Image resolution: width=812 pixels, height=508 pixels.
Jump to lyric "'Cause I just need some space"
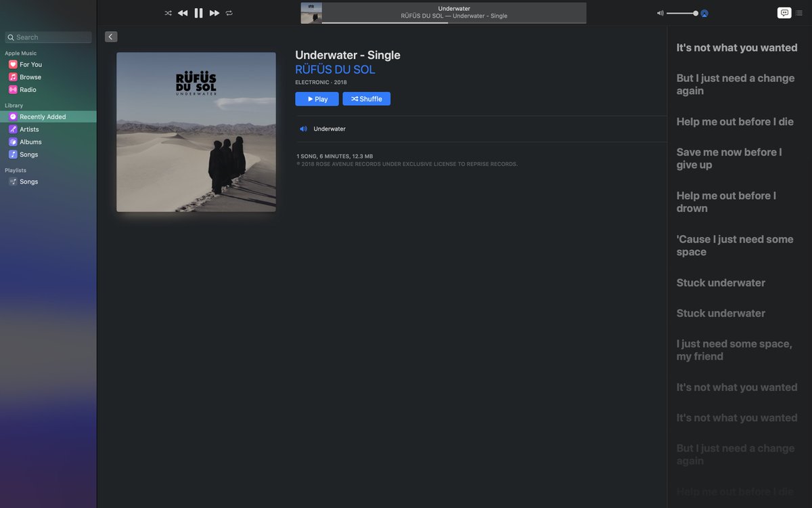735,246
